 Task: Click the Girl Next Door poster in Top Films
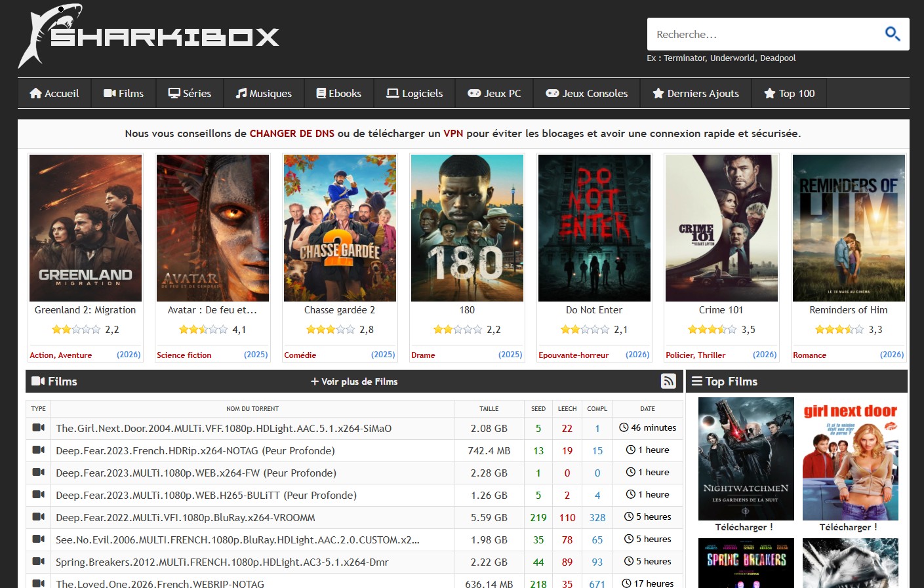pos(851,458)
